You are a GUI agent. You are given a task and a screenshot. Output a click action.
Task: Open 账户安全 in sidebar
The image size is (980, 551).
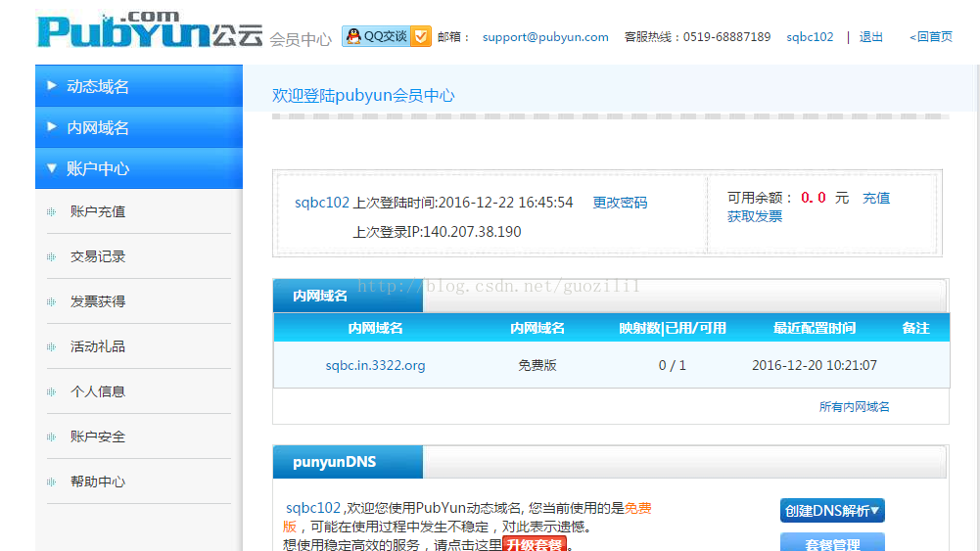(98, 436)
